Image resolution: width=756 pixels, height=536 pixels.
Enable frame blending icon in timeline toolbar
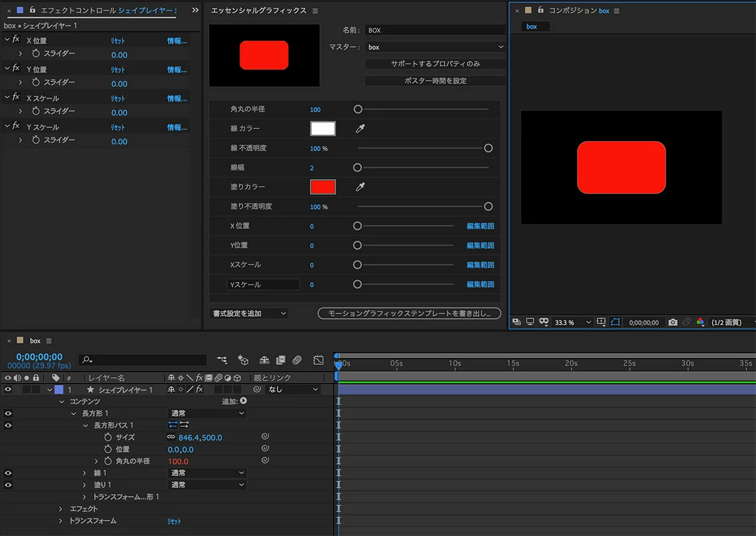click(281, 360)
